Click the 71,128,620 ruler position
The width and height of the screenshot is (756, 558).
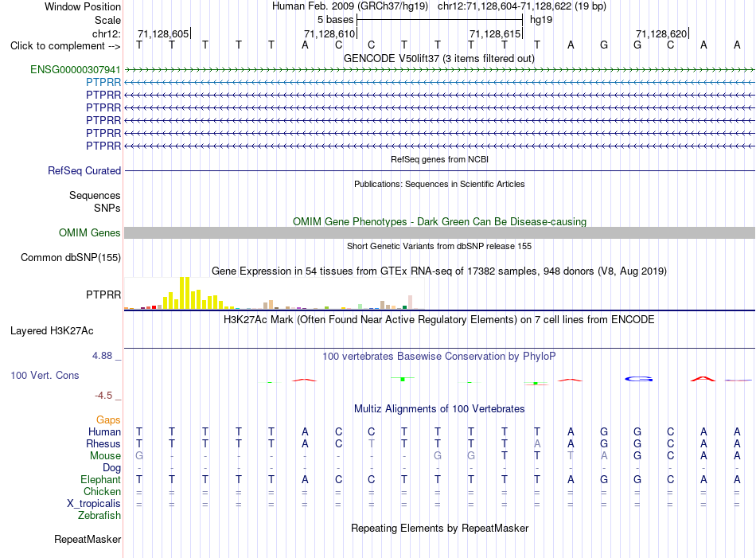[662, 33]
